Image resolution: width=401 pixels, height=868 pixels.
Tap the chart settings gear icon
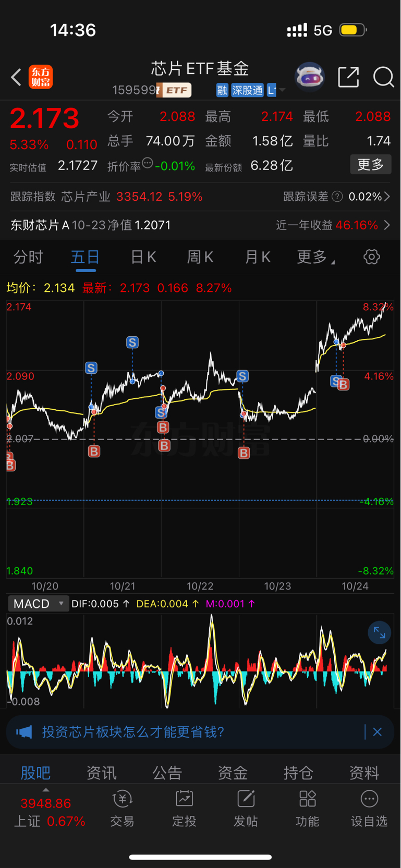click(372, 256)
